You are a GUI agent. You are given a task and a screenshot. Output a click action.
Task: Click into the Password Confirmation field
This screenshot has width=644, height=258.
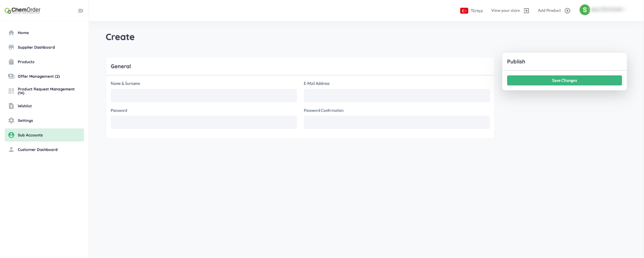[x=396, y=123]
